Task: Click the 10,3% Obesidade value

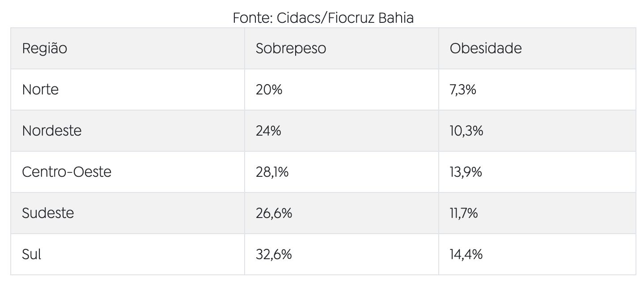Action: click(466, 131)
